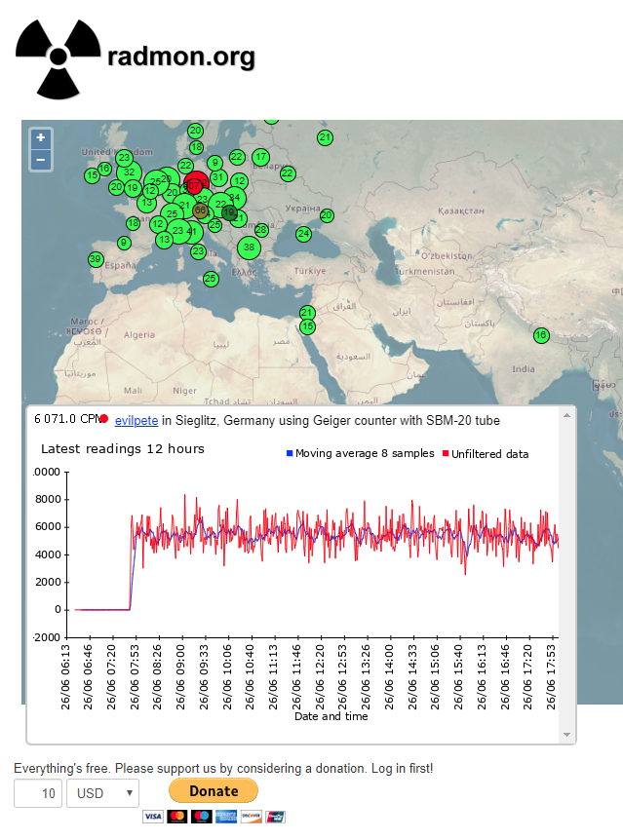
Task: Click the 'Date and time' axis label
Action: click(331, 716)
